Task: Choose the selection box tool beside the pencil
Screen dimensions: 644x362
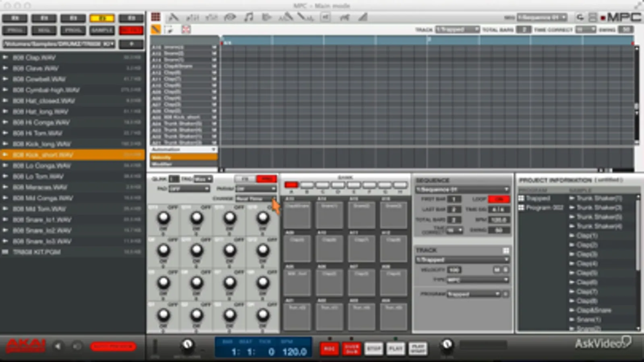Action: (169, 29)
